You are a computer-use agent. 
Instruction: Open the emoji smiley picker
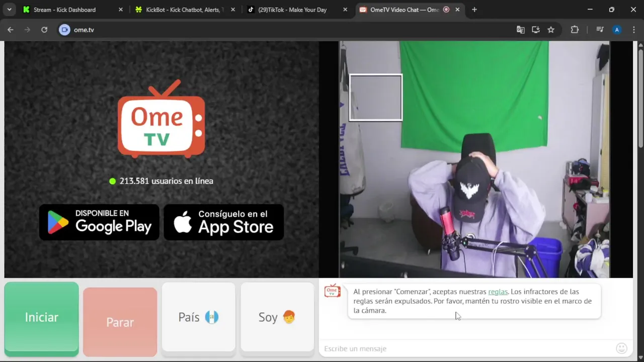coord(622,348)
